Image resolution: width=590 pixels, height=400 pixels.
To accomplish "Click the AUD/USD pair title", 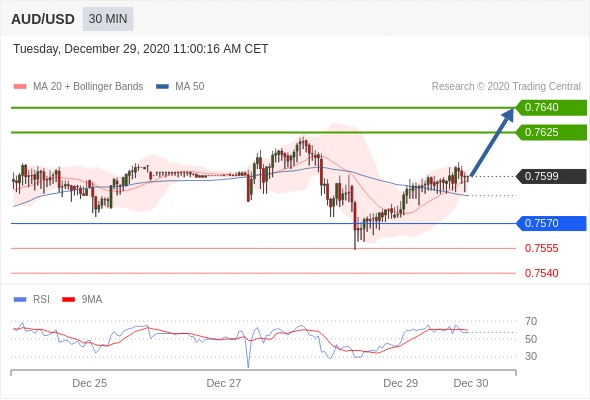I will click(x=43, y=19).
